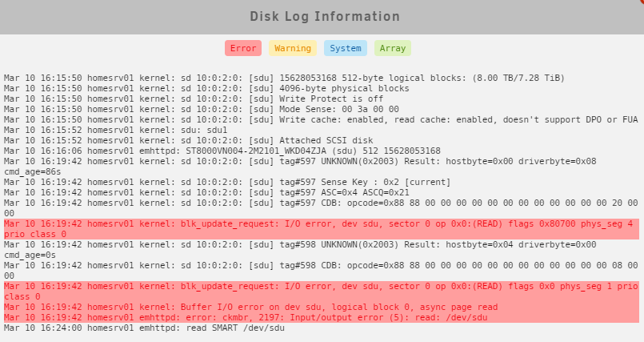
Task: Select the read SMART /dev/sdu log entry
Action: click(144, 328)
